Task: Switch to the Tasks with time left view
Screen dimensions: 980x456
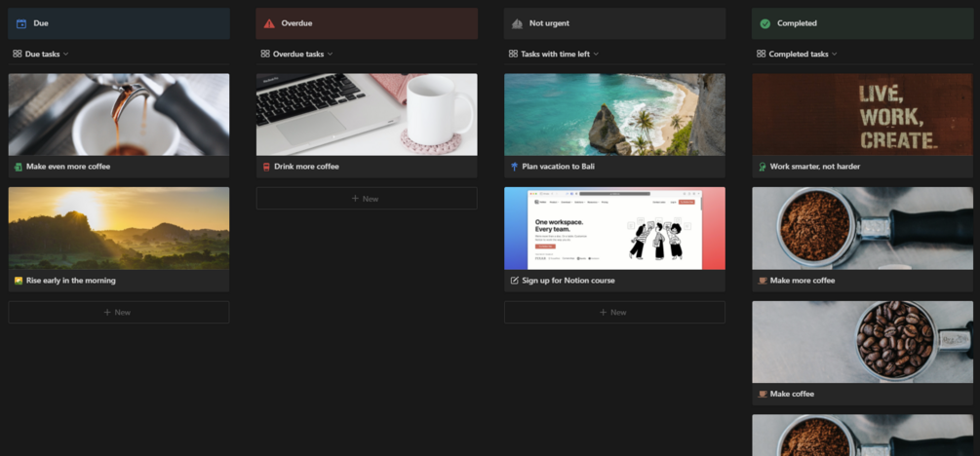Action: pyautogui.click(x=554, y=55)
